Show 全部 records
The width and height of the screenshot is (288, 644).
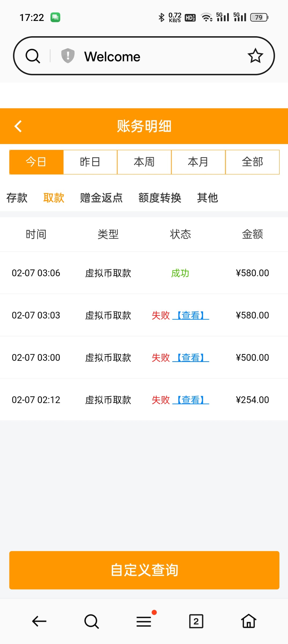coord(252,162)
